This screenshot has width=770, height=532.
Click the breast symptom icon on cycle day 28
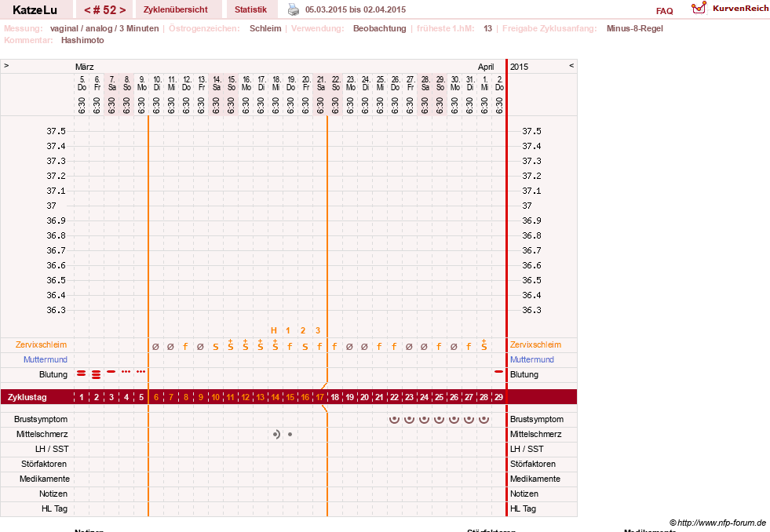coord(484,419)
